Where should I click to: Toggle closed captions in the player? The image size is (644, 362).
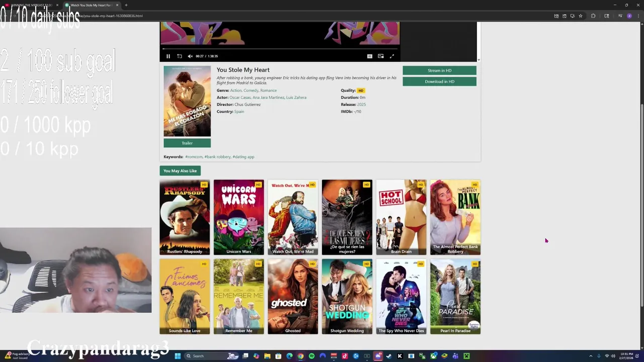click(370, 56)
